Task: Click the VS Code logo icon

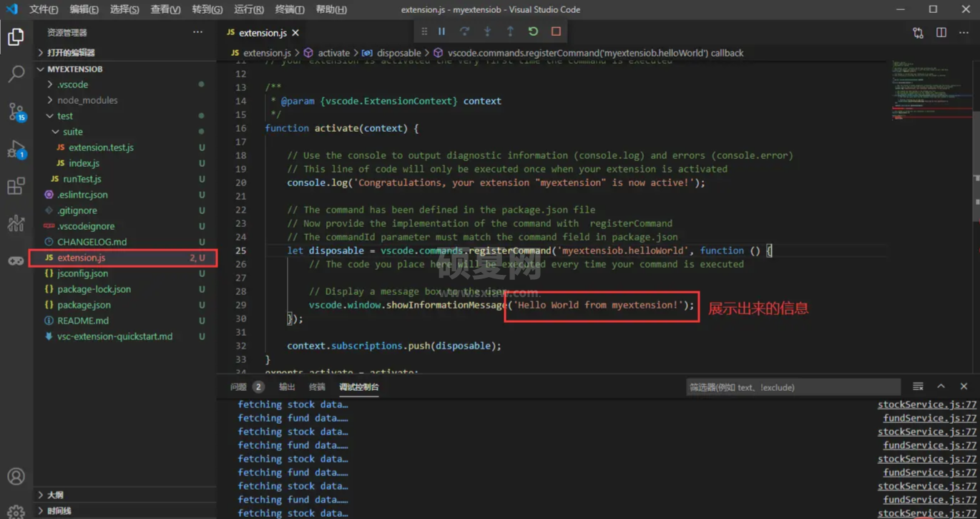Action: [11, 9]
